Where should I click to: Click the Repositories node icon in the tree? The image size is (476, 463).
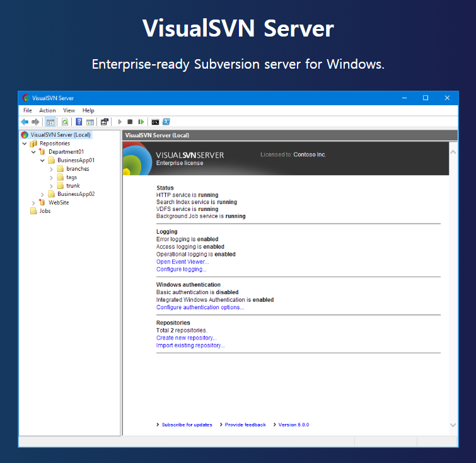coord(33,143)
